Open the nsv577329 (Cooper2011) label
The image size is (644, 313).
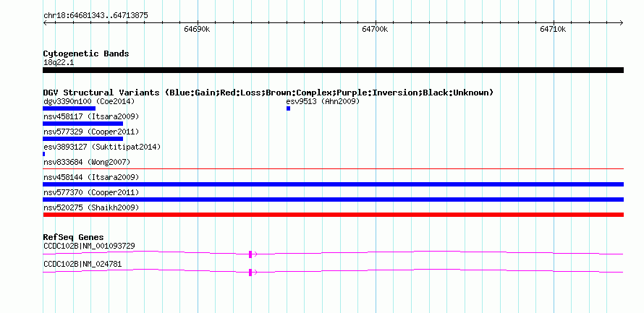point(91,132)
